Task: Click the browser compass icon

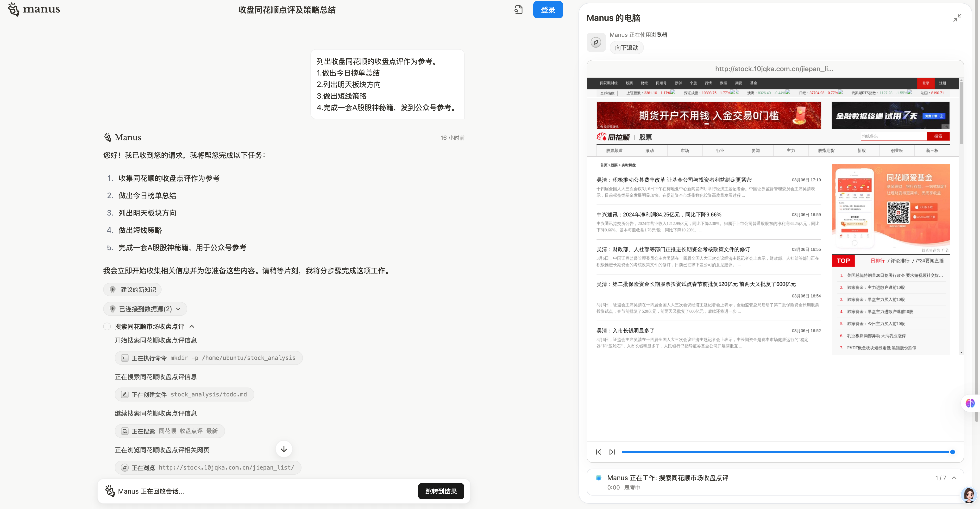Action: click(596, 42)
